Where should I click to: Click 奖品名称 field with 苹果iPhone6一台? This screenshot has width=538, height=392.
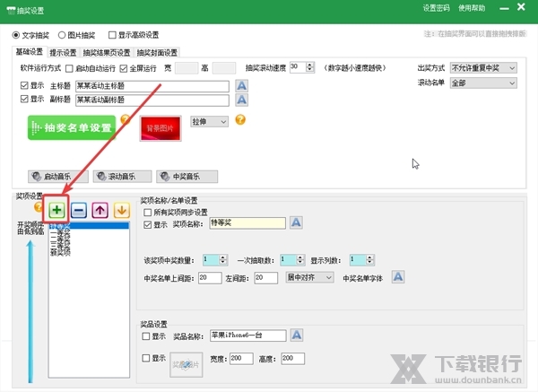[x=248, y=335]
